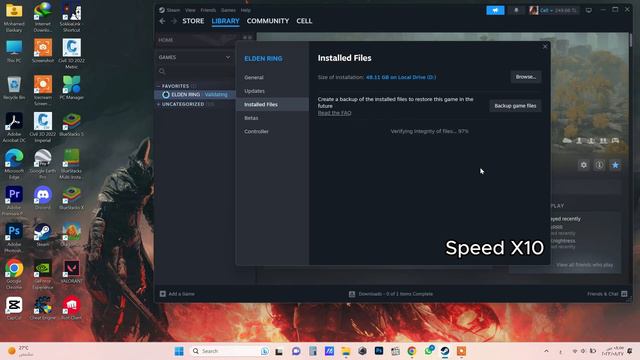This screenshot has width=640, height=360.
Task: Click the installation size on Local Drive link
Action: 401,77
